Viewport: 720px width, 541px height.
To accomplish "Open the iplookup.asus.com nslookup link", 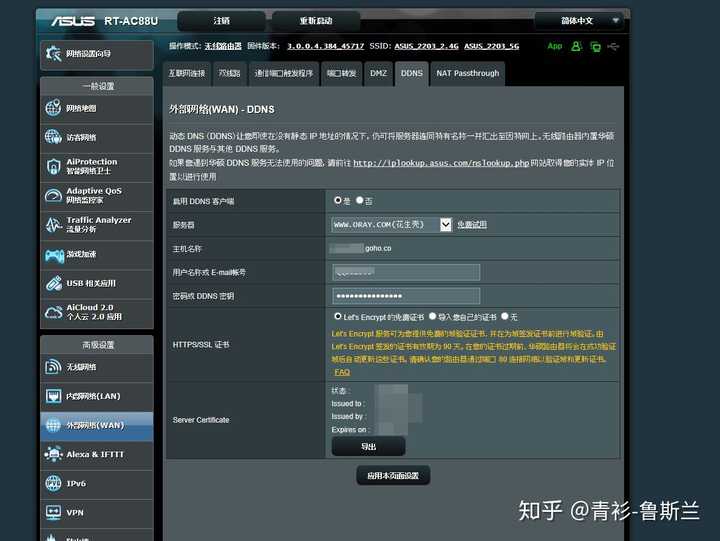I will [441, 163].
